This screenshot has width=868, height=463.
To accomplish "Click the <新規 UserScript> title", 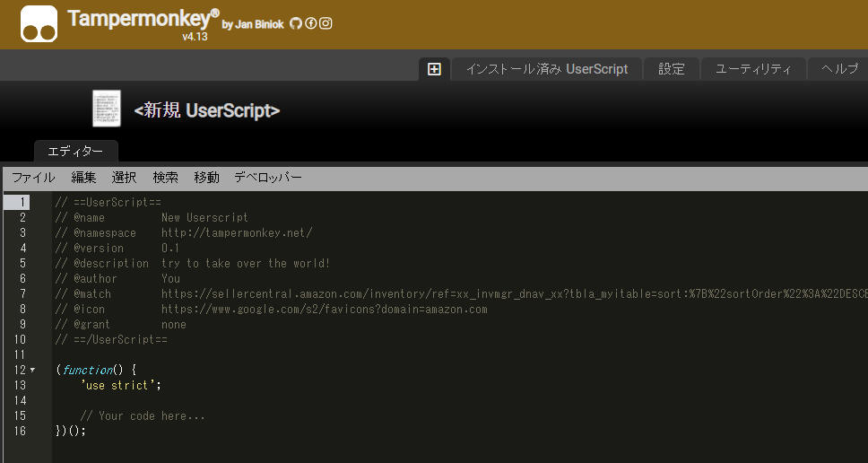I will (x=207, y=110).
